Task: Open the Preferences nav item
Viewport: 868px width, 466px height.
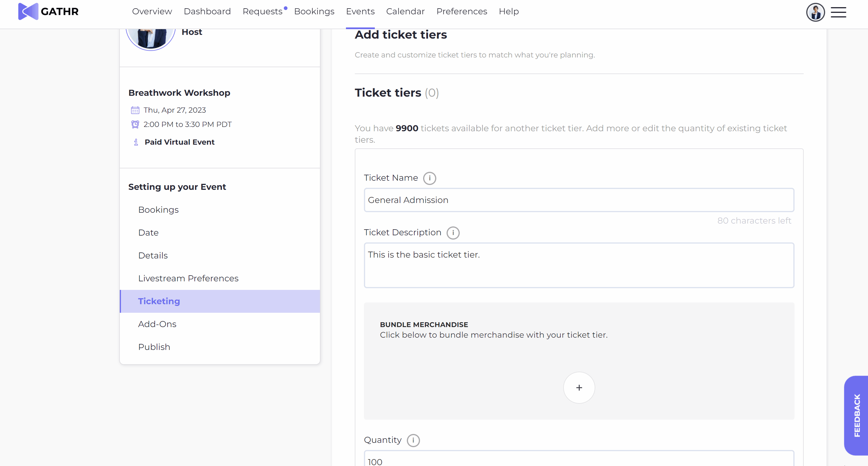Action: tap(462, 11)
